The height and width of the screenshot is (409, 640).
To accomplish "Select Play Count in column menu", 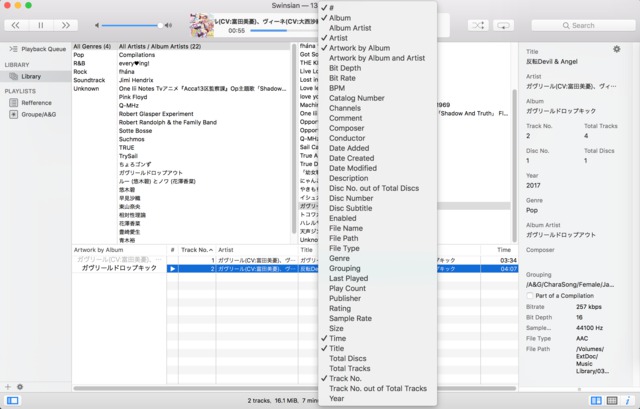I will click(348, 288).
